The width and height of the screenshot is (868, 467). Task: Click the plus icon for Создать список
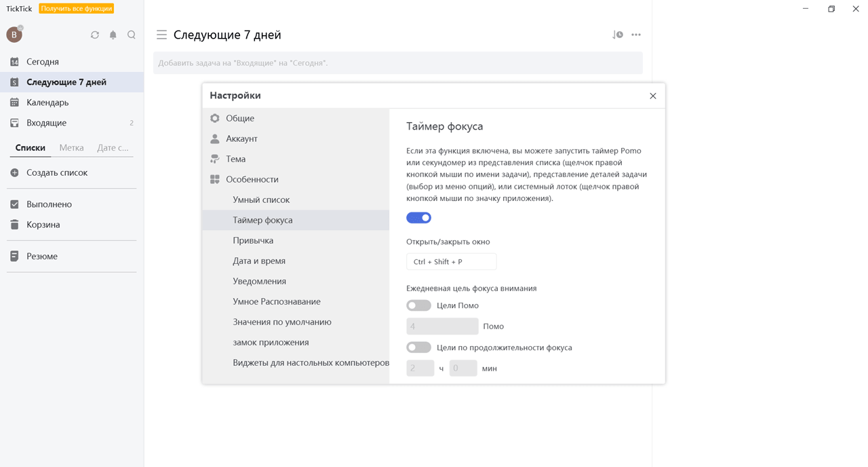[x=14, y=172]
